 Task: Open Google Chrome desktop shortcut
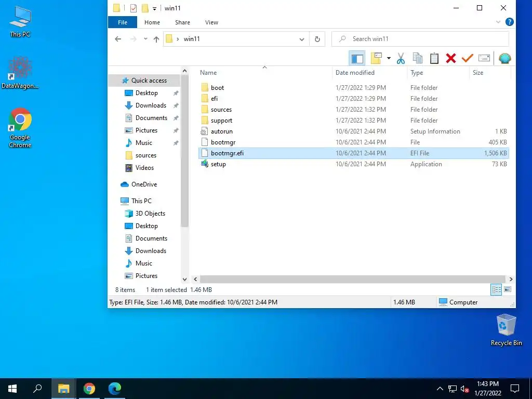(20, 128)
